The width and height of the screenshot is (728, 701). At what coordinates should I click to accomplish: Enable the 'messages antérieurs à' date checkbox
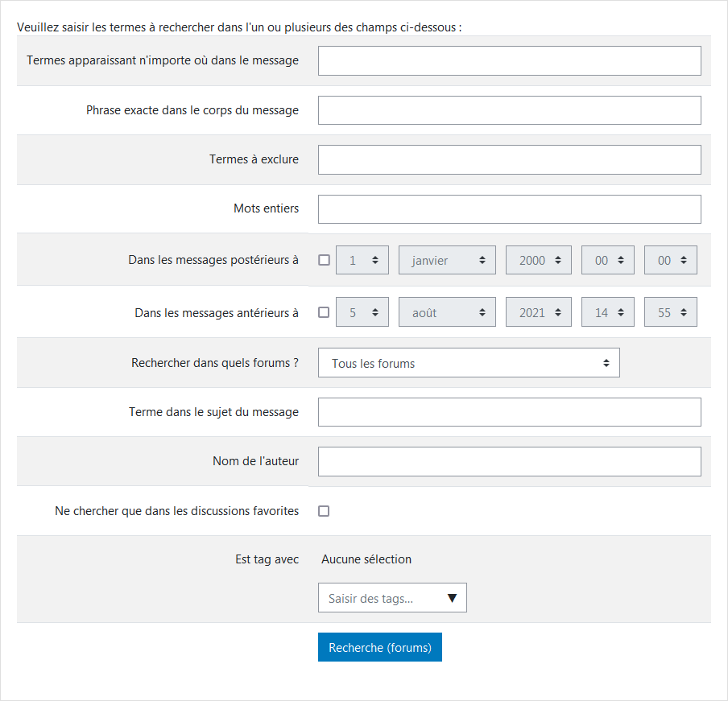(324, 312)
